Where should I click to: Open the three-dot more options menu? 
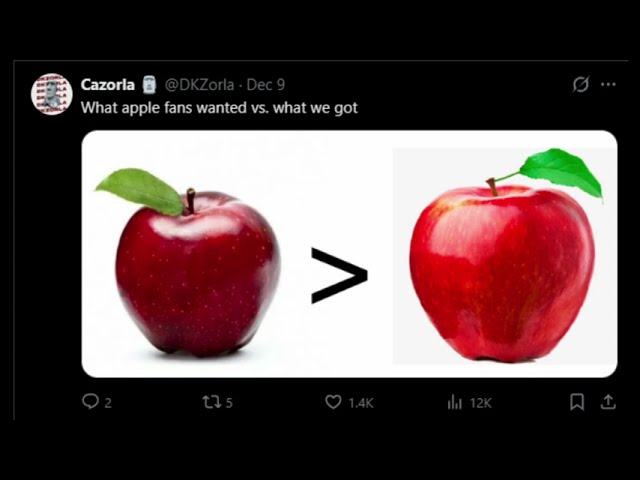tap(608, 84)
